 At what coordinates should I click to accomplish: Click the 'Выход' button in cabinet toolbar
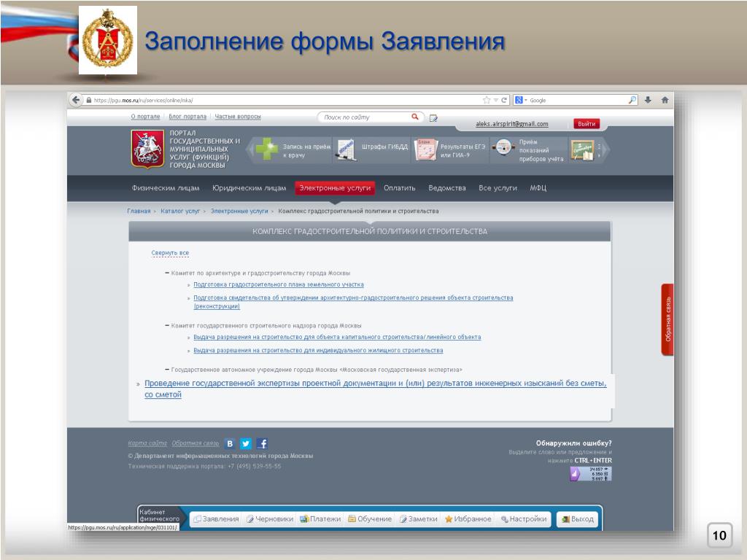coord(578,519)
